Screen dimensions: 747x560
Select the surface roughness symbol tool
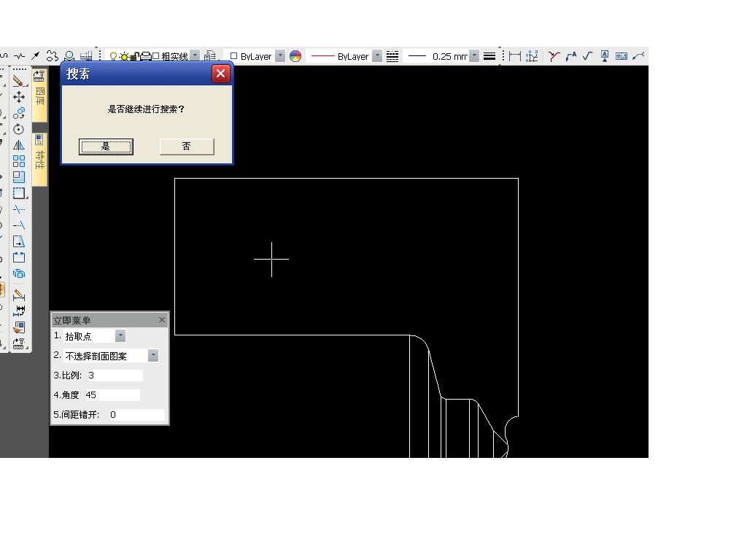pyautogui.click(x=587, y=56)
